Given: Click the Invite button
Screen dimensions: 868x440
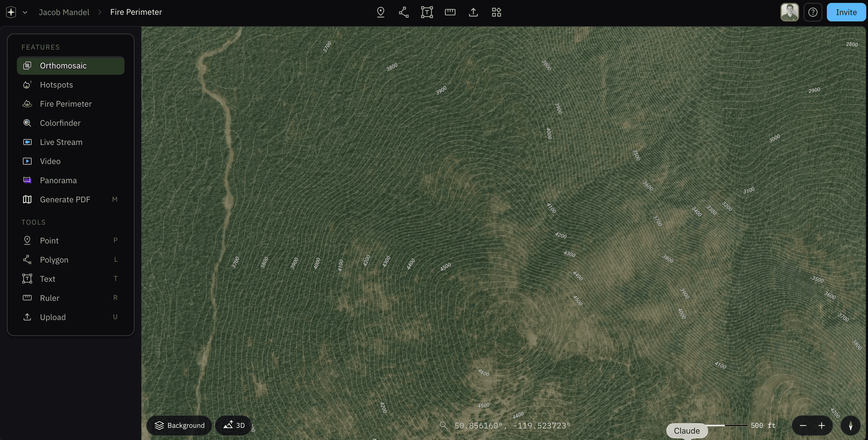Looking at the screenshot, I should [846, 12].
